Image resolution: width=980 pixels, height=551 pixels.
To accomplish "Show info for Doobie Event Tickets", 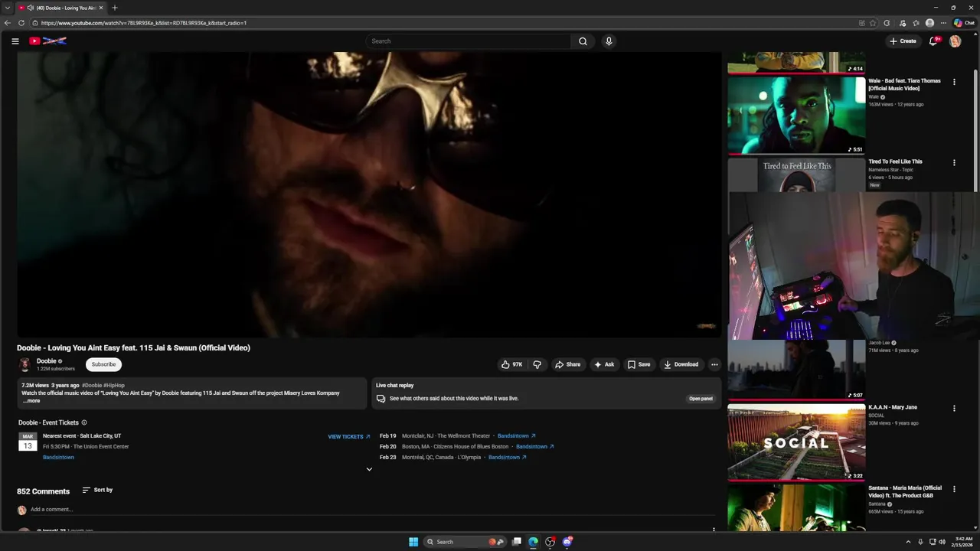I will [84, 422].
